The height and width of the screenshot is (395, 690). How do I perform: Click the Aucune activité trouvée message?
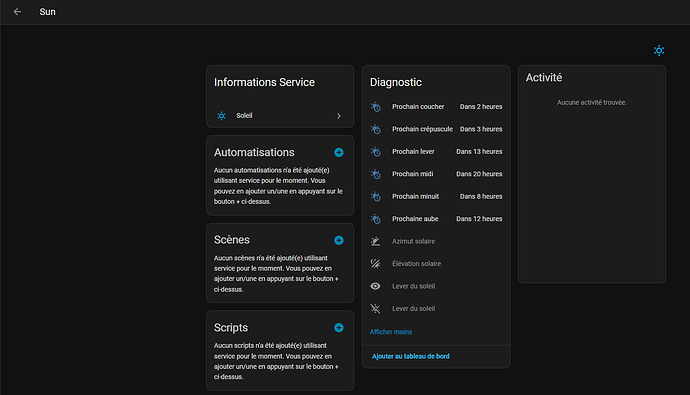(592, 102)
